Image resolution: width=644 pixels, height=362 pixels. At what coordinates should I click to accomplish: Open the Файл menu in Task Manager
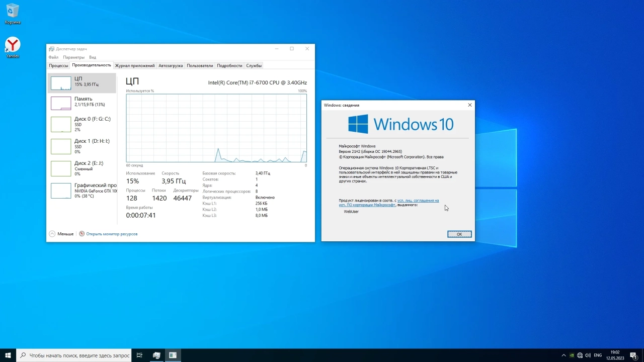click(x=53, y=57)
